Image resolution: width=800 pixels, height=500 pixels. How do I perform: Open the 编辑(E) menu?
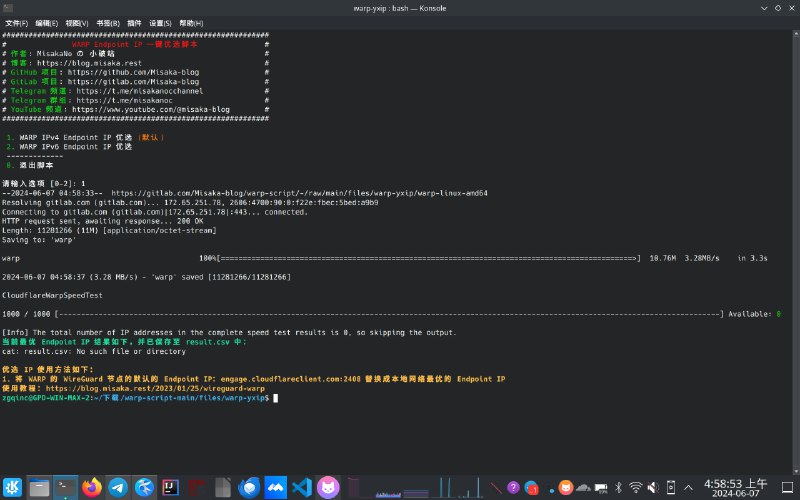[47, 22]
